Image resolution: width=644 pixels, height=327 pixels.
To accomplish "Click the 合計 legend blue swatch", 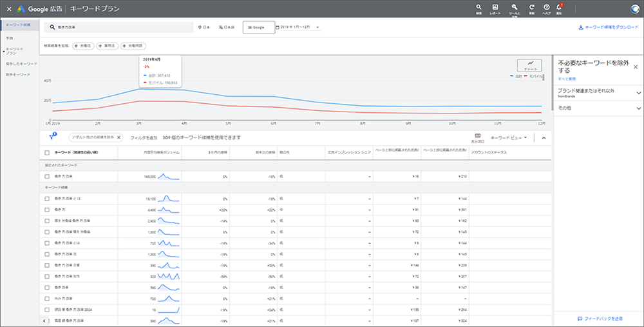I will tap(511, 76).
